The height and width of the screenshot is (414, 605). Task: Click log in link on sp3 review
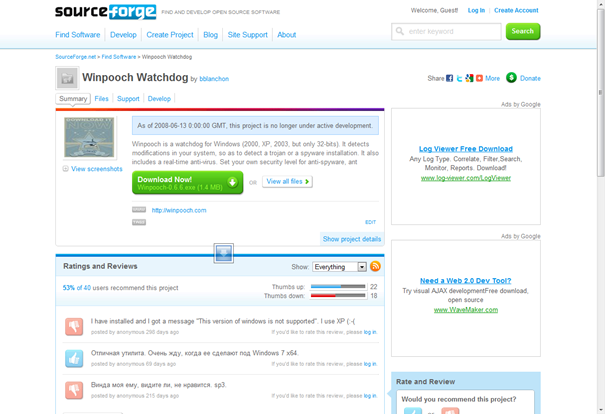370,396
